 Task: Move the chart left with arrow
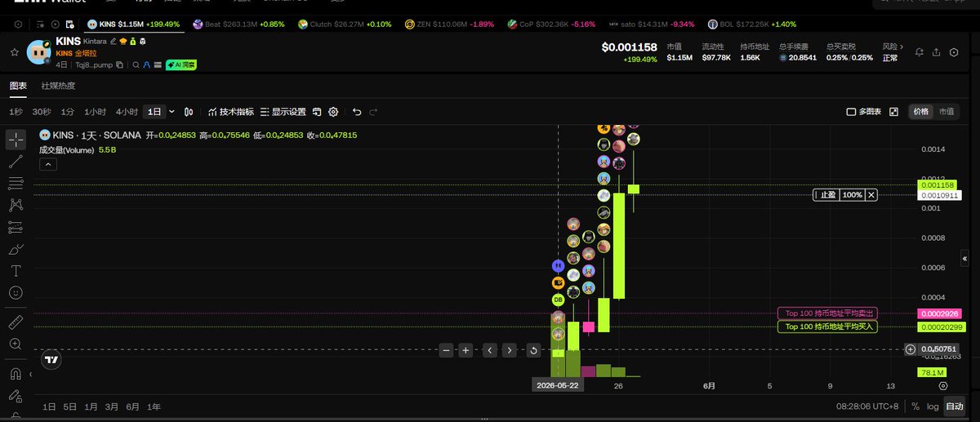[x=489, y=350]
